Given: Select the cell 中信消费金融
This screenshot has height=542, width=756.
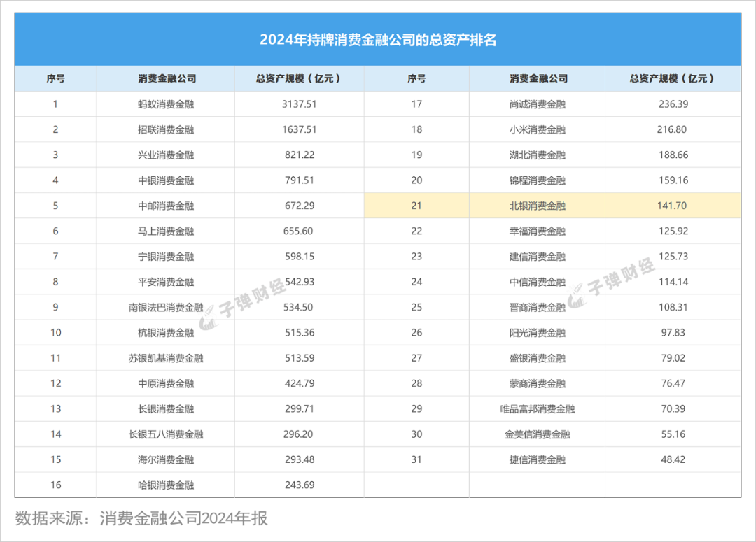Looking at the screenshot, I should (x=538, y=282).
